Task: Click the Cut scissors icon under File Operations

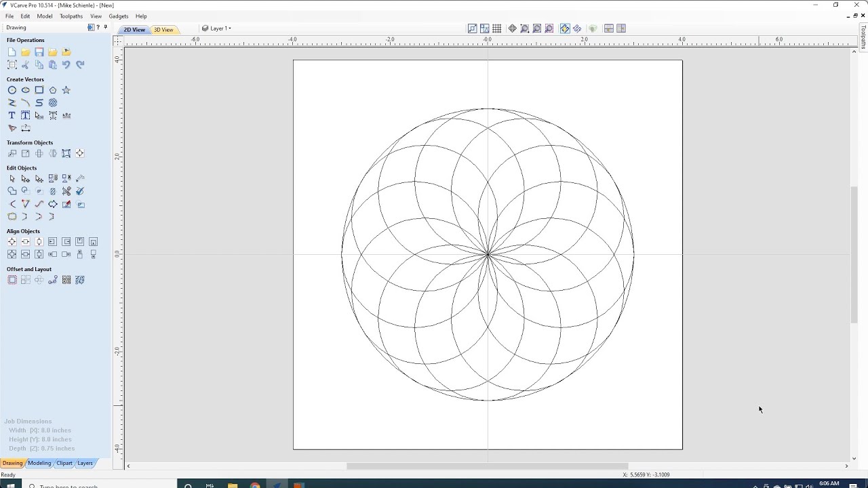Action: tap(25, 64)
